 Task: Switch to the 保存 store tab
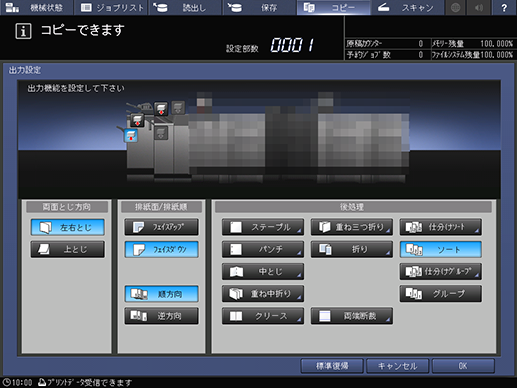coord(259,7)
